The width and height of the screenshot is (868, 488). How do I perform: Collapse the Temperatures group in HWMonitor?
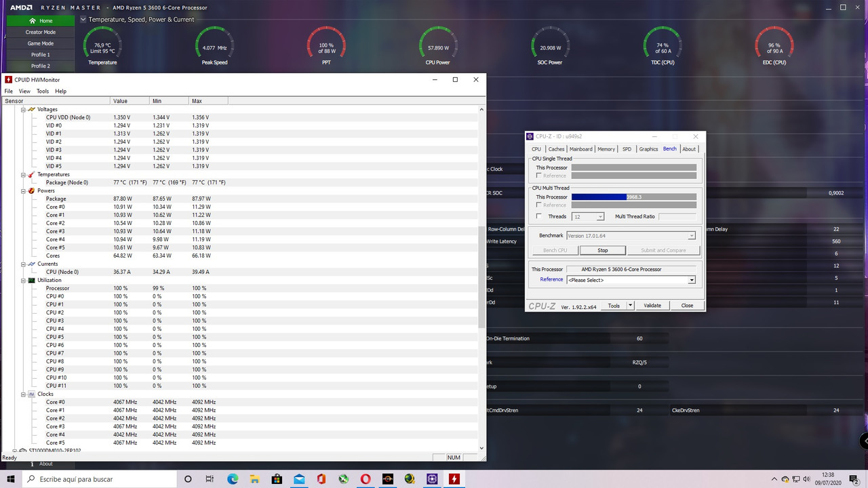(x=24, y=174)
